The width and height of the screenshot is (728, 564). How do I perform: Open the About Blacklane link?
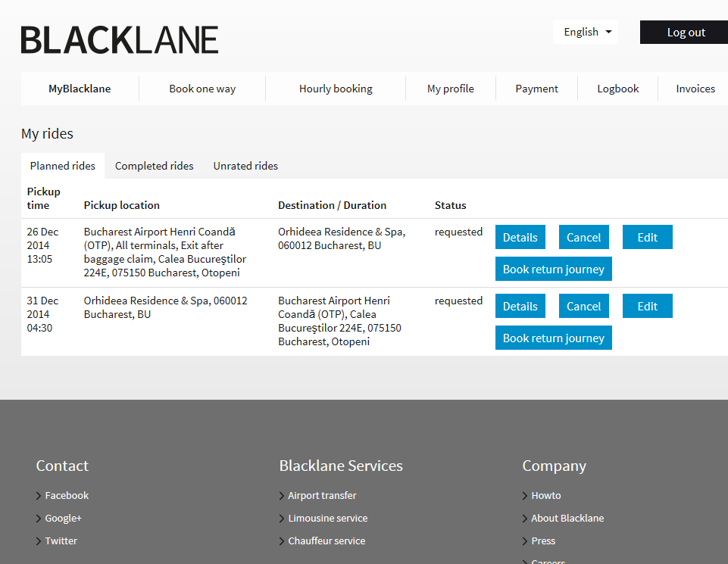point(567,518)
